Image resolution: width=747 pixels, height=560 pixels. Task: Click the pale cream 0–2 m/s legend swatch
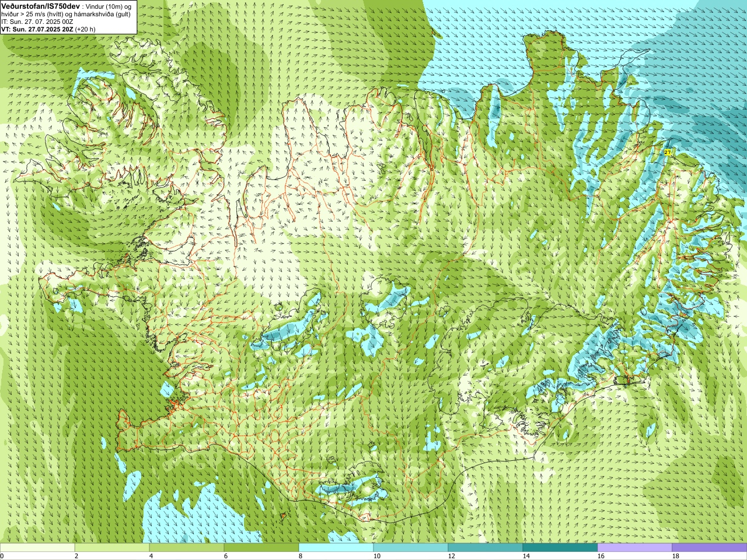(37, 548)
